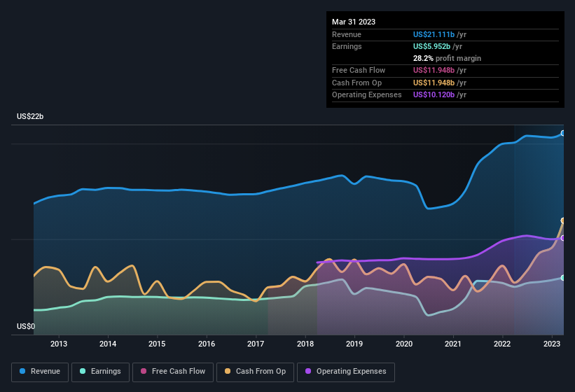Toggle Operating Expenses legend item
This screenshot has height=392, width=575.
pos(345,372)
